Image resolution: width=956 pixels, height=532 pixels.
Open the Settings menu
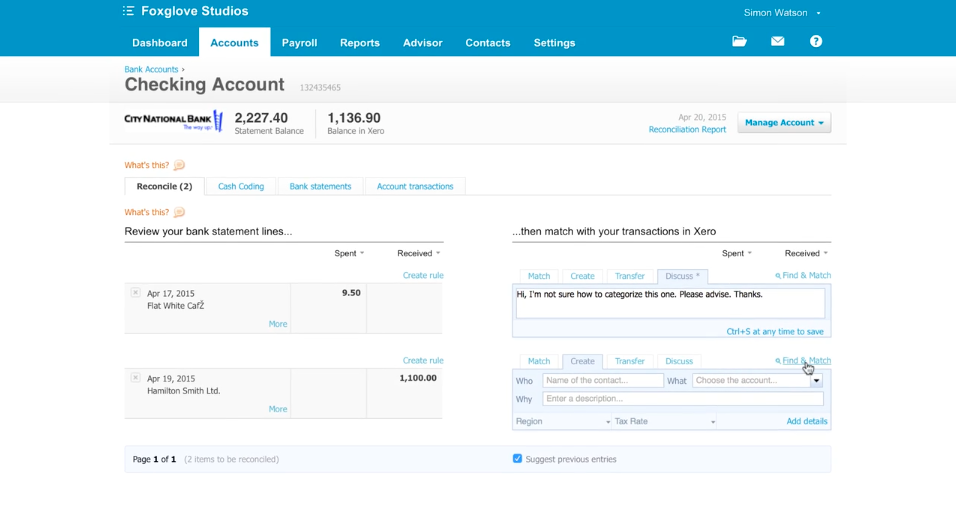pos(554,43)
